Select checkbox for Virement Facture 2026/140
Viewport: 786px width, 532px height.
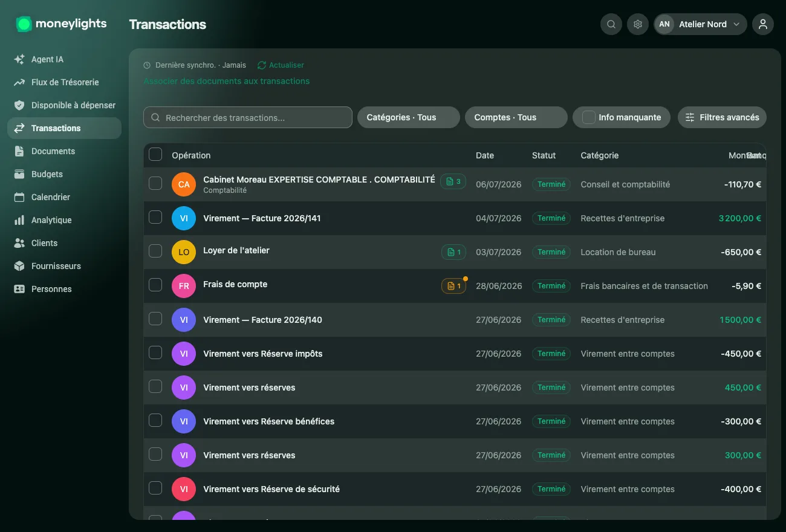(155, 319)
